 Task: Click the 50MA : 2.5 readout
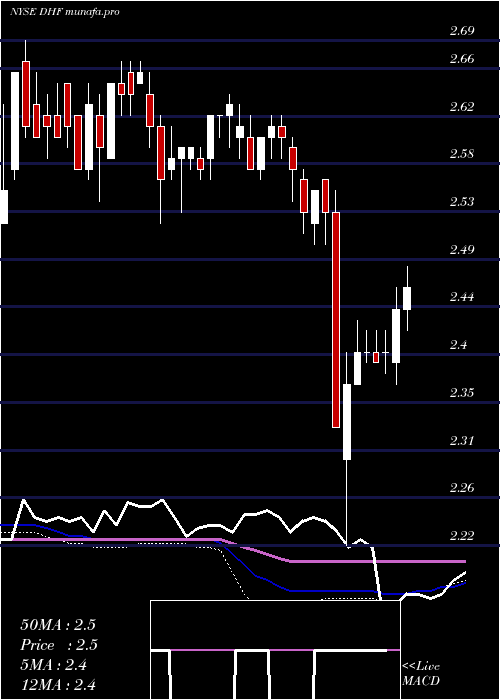(x=58, y=625)
